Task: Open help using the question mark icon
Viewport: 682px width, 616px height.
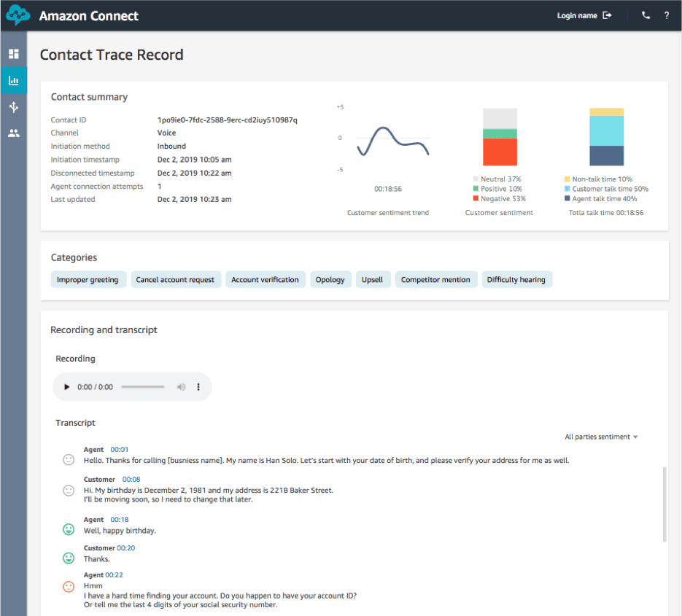Action: pos(666,15)
